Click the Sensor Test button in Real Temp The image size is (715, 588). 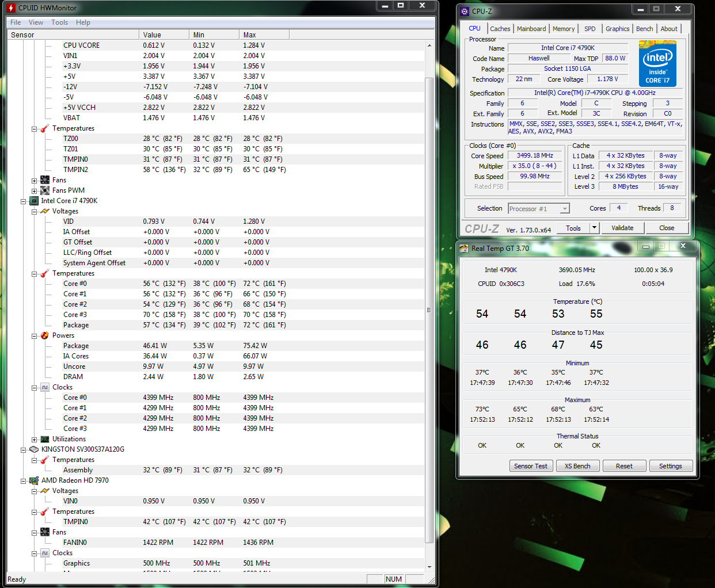pos(531,466)
